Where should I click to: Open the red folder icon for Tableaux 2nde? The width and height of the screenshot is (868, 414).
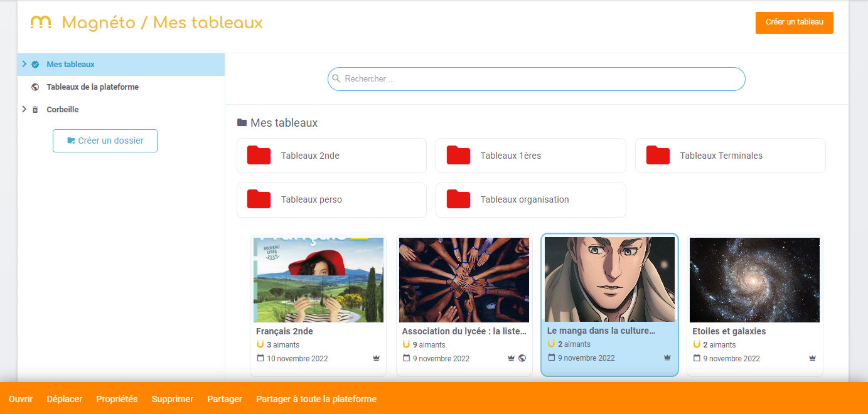tap(259, 156)
